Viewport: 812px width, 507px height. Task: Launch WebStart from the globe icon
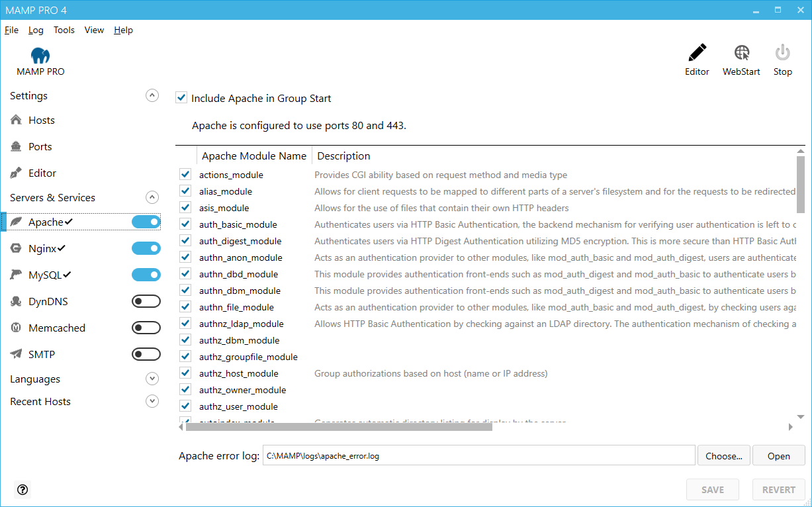(x=742, y=53)
